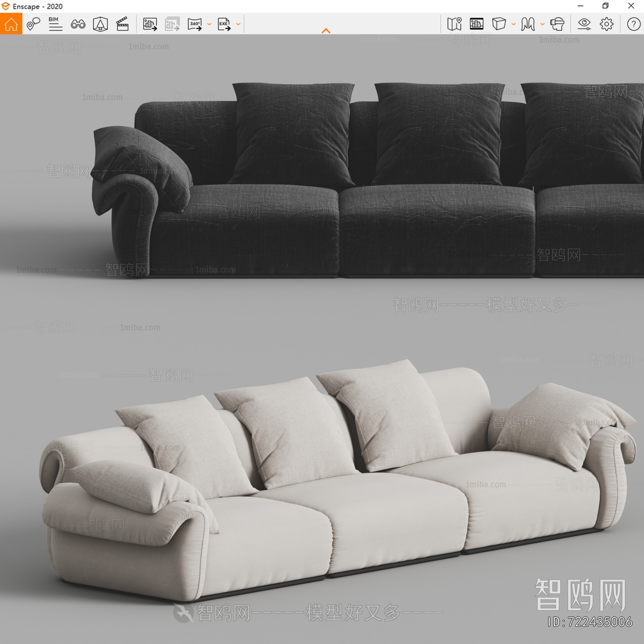The image size is (644, 644).
Task: Open view management via binoculars icon
Action: tap(78, 24)
